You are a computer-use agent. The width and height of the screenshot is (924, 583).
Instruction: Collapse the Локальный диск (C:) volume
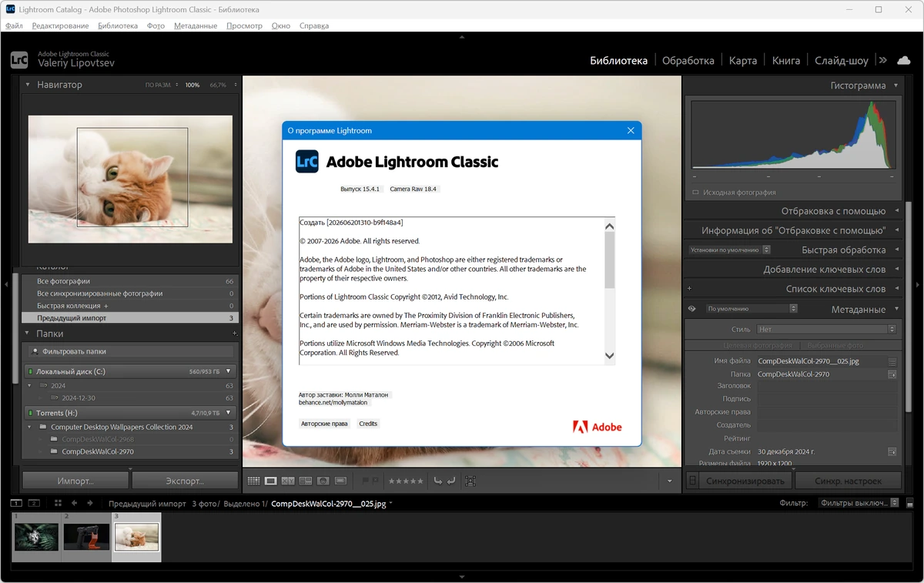point(228,371)
